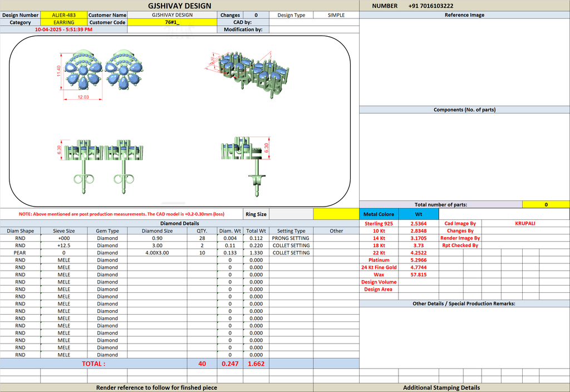Select the total weight 1.330 cell
Image resolution: width=570 pixels, height=392 pixels.
256,253
